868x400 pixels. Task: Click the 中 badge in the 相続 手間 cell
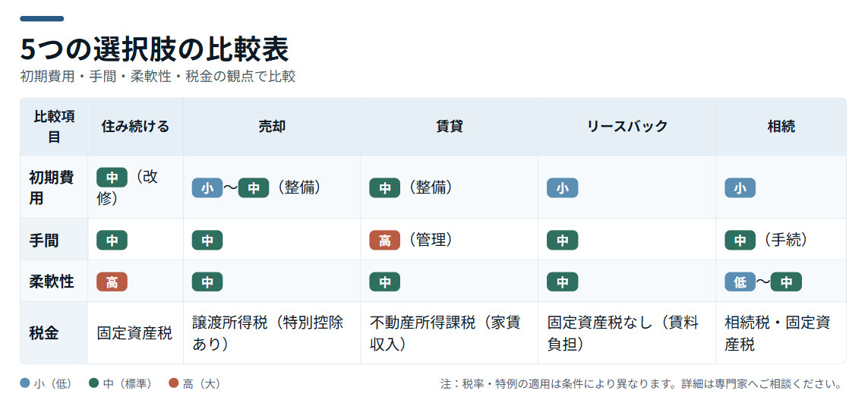click(x=740, y=241)
